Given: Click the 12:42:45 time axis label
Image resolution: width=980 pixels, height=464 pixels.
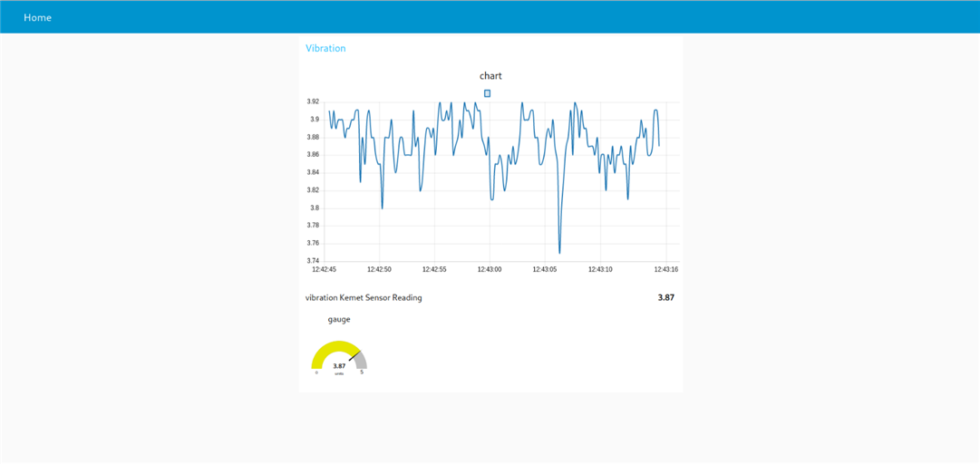Looking at the screenshot, I should [x=324, y=270].
